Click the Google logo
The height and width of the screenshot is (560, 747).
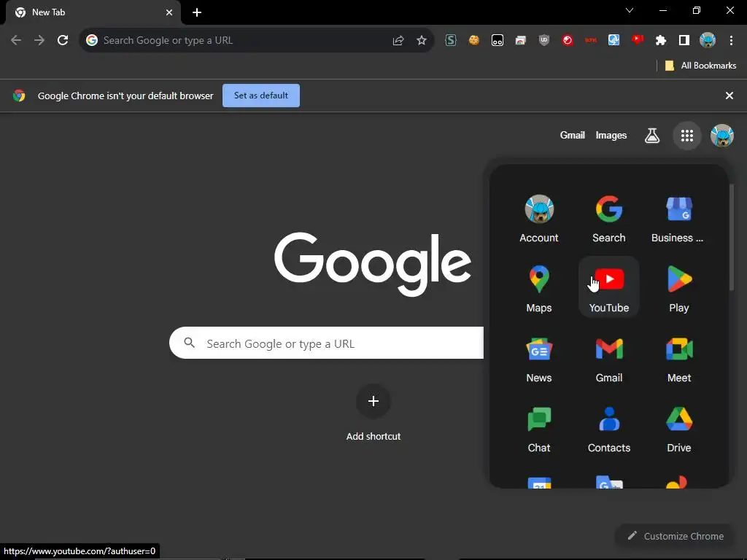pos(373,263)
